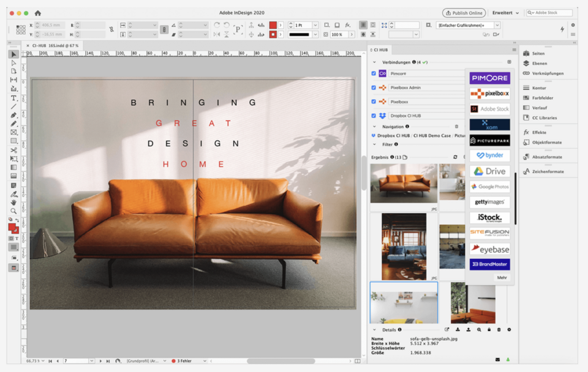Screen dimensions: 588x372
Task: Click the refresh results icon in CI HUB
Action: [x=455, y=157]
